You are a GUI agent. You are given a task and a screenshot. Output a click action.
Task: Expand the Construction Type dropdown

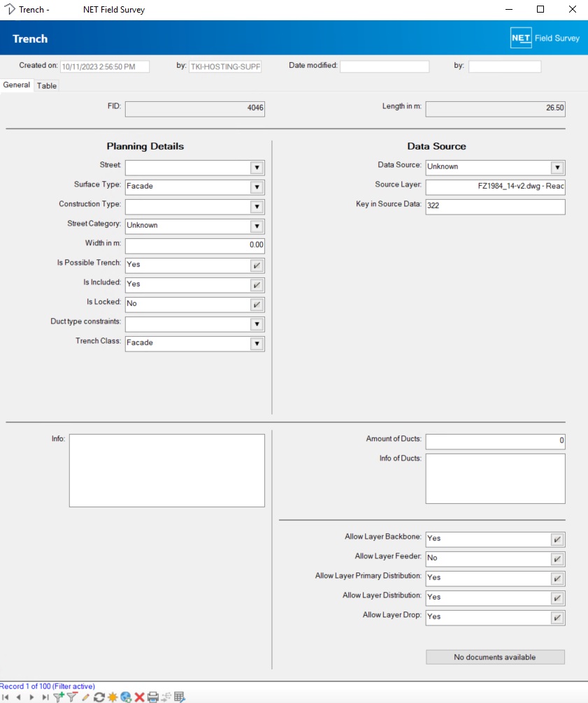pyautogui.click(x=257, y=207)
